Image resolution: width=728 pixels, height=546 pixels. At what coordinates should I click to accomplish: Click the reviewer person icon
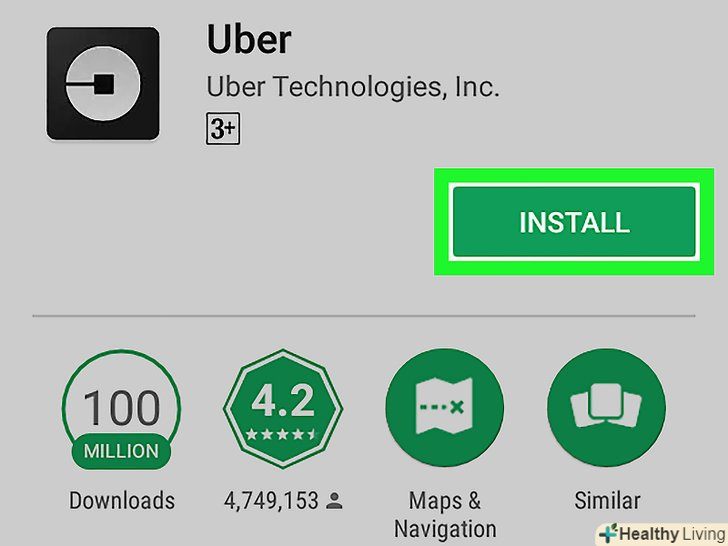click(334, 501)
